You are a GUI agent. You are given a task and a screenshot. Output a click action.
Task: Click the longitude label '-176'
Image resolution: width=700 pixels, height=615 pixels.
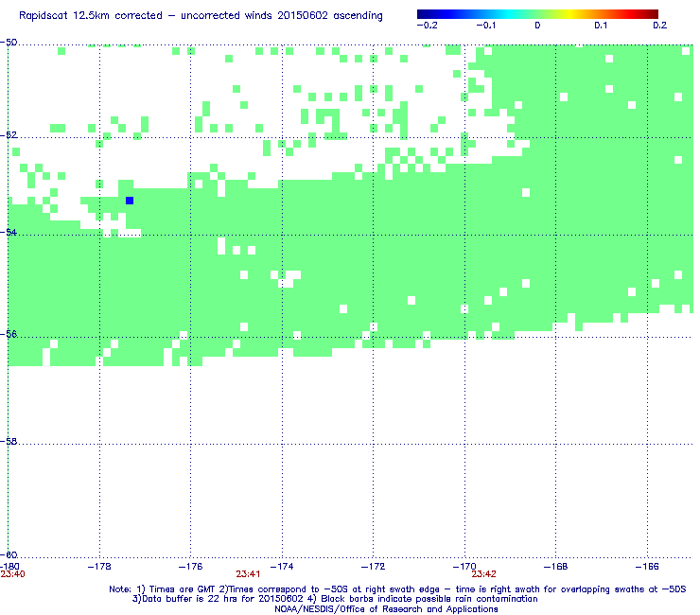190,567
